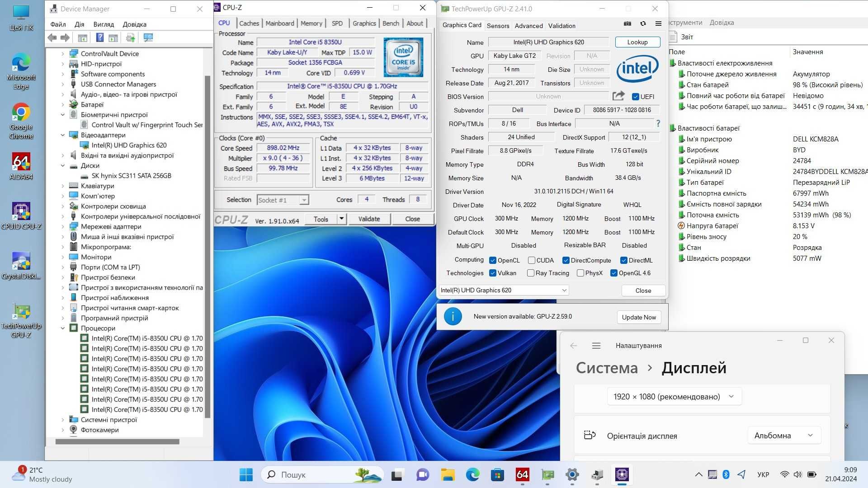Open display resolution dropdown 1920 × 1080

674,397
